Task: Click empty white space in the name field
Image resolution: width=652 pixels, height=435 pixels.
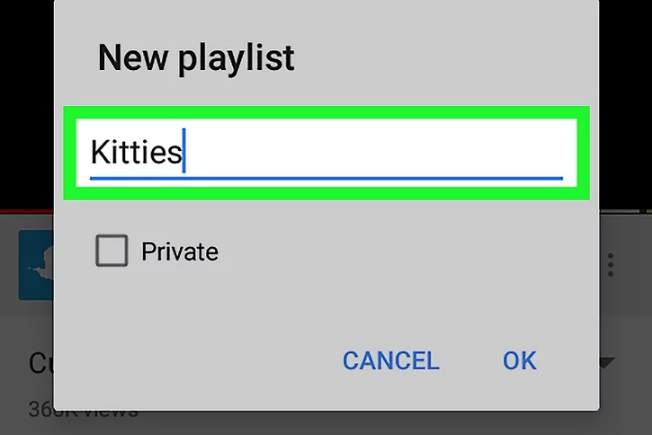Action: (x=374, y=150)
